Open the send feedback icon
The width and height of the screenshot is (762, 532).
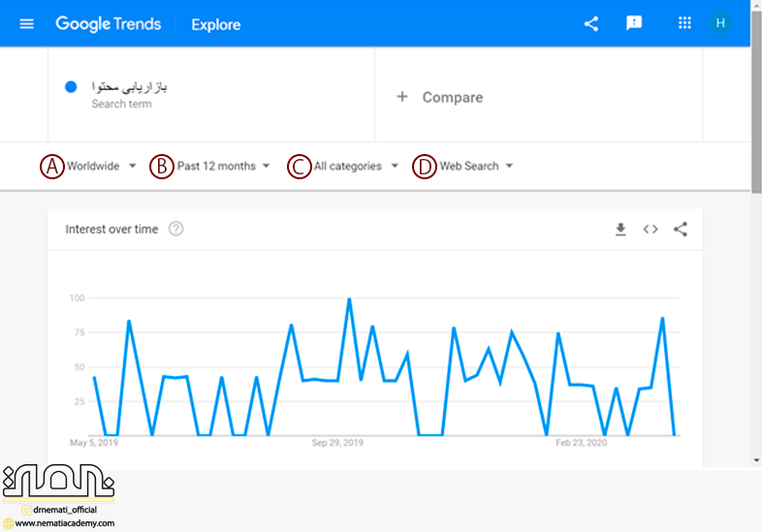634,23
